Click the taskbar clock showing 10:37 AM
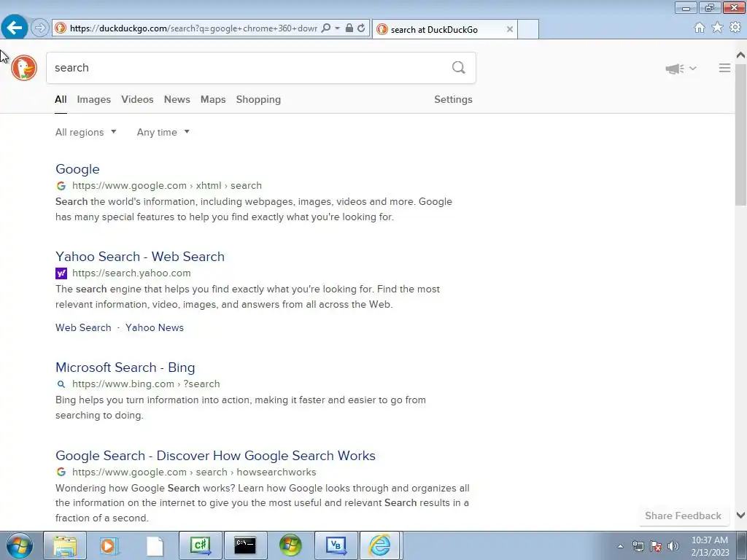Screen dimensions: 747x560 pyautogui.click(x=710, y=546)
